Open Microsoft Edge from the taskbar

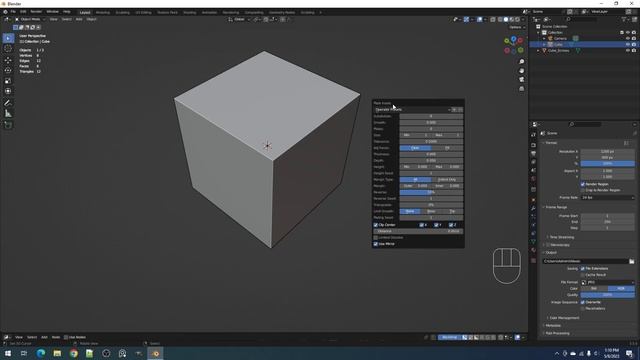[41, 353]
